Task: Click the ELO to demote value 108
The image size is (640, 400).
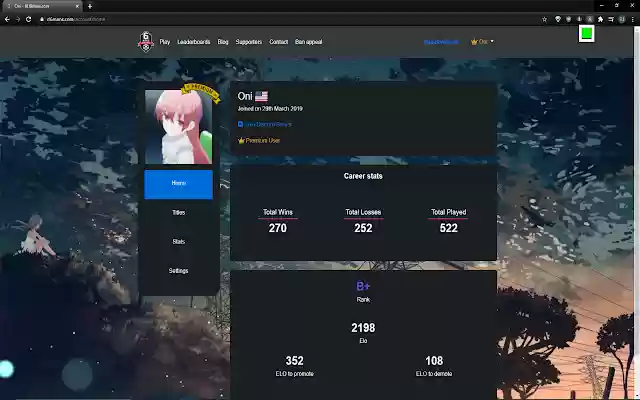Action: (434, 361)
